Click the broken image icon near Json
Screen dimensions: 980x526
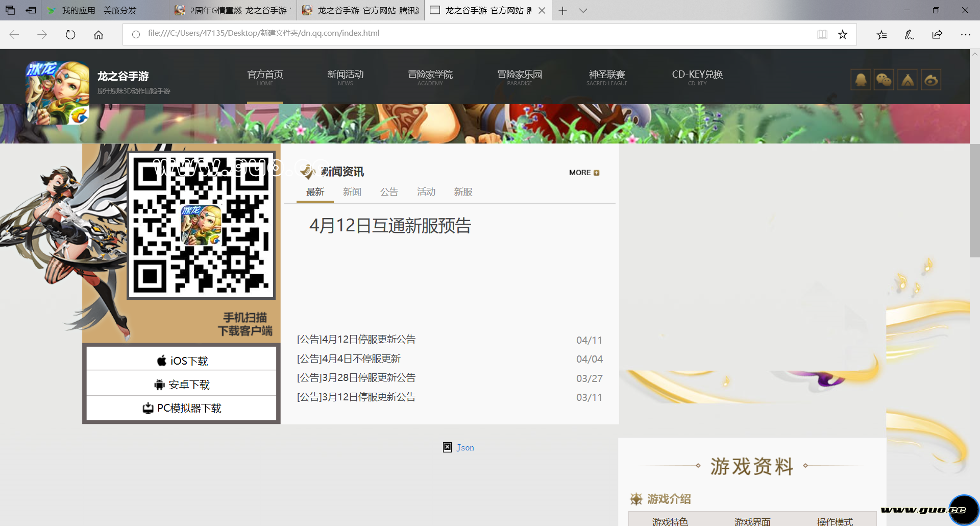pos(447,447)
